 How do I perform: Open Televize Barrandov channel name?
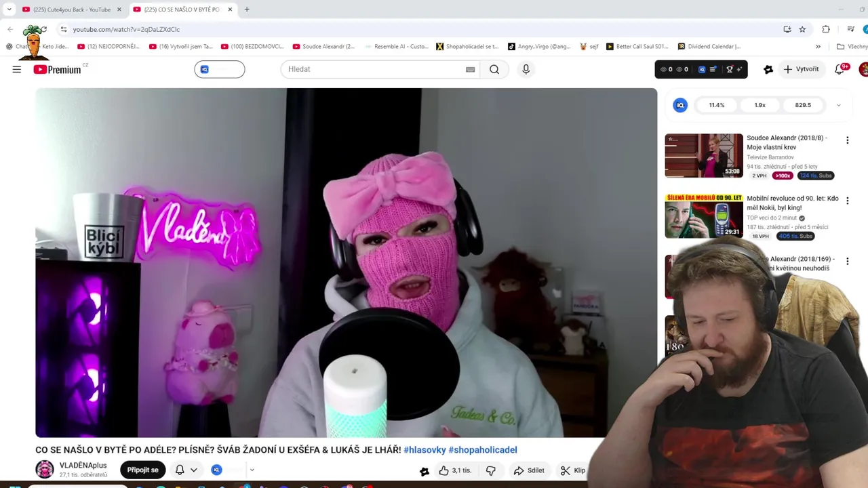[770, 157]
